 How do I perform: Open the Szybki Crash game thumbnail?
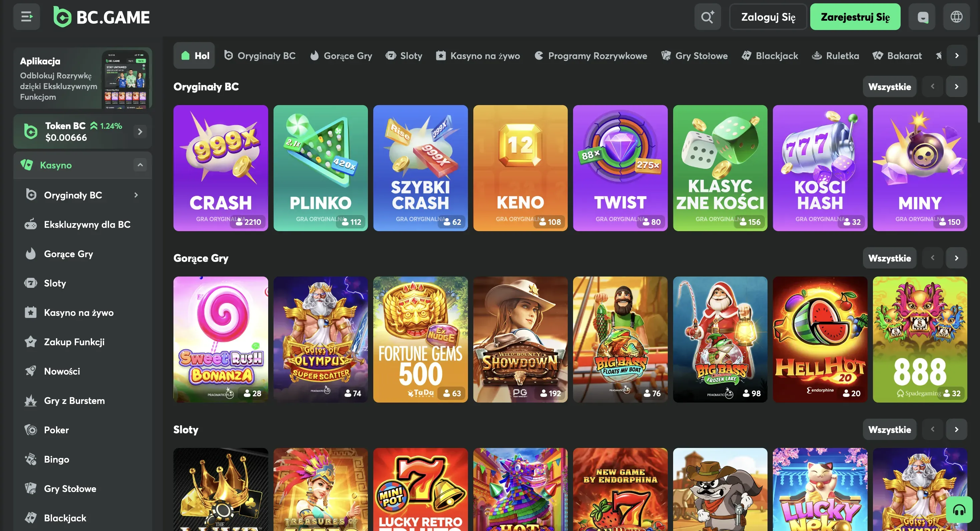[420, 168]
